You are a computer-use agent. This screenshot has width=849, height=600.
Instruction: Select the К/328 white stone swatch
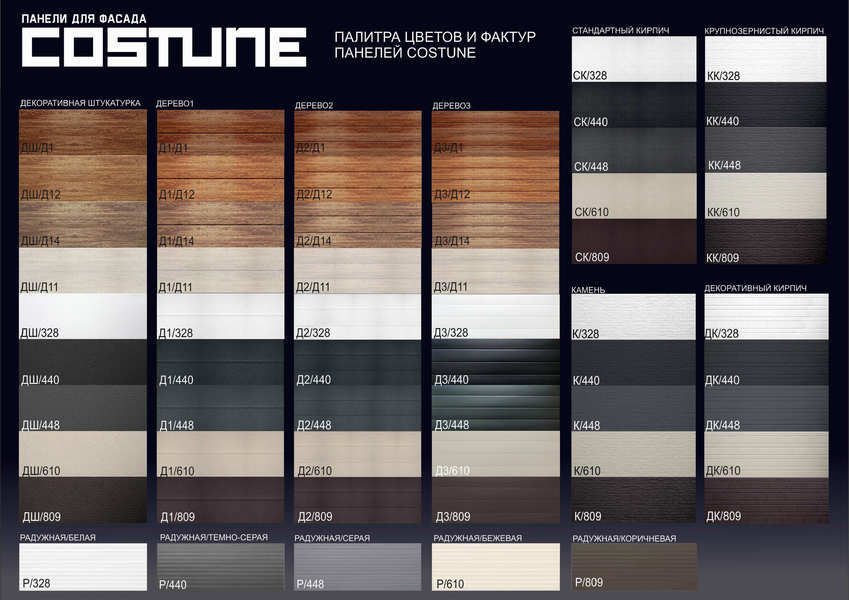[634, 317]
